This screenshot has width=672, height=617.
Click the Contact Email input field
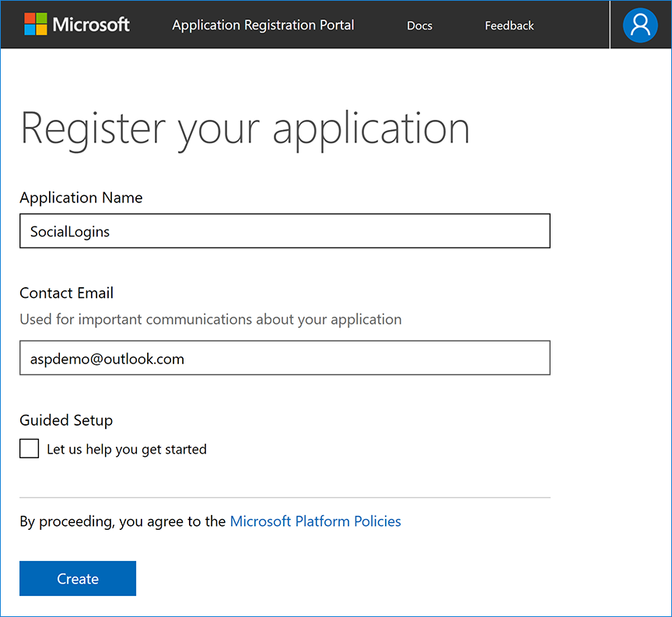click(285, 358)
